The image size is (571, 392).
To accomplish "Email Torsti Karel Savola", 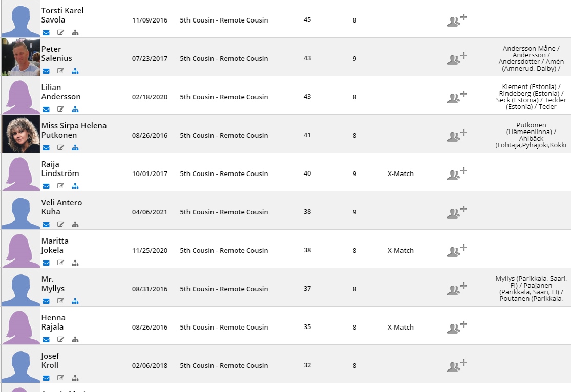I will tap(46, 33).
